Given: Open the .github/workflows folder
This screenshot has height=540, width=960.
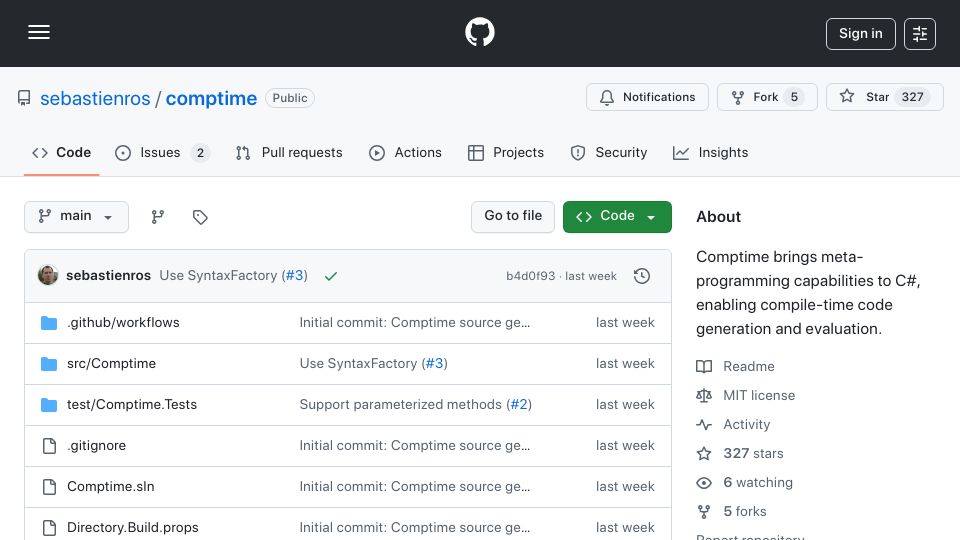Looking at the screenshot, I should 123,323.
